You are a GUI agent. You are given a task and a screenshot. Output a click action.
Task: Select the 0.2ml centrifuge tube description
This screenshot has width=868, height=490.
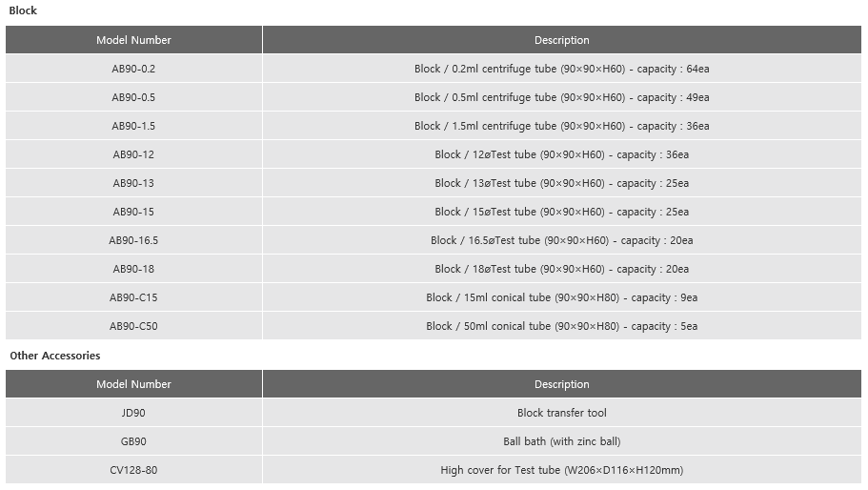[x=562, y=69]
